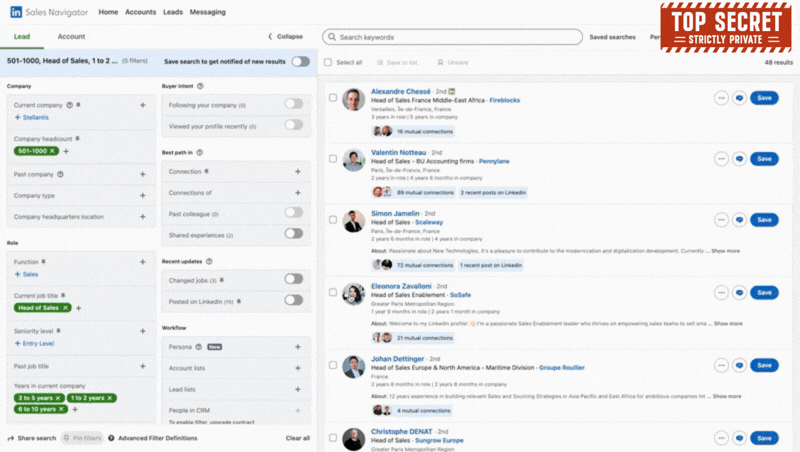Remove the Head of Sales job title chip
This screenshot has height=452, width=800.
(66, 308)
